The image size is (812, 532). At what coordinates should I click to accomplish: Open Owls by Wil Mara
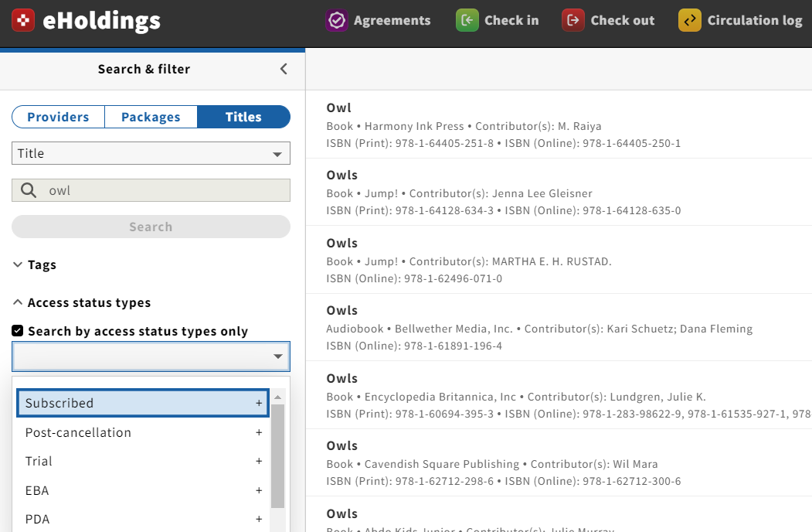click(341, 446)
